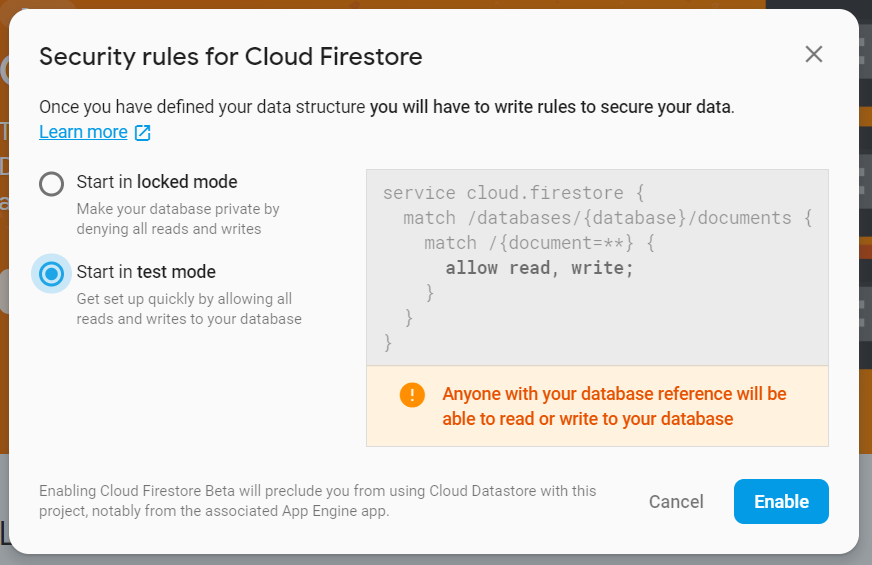Click the Cloud Datastore footer notice text
The height and width of the screenshot is (565, 872).
pos(318,500)
